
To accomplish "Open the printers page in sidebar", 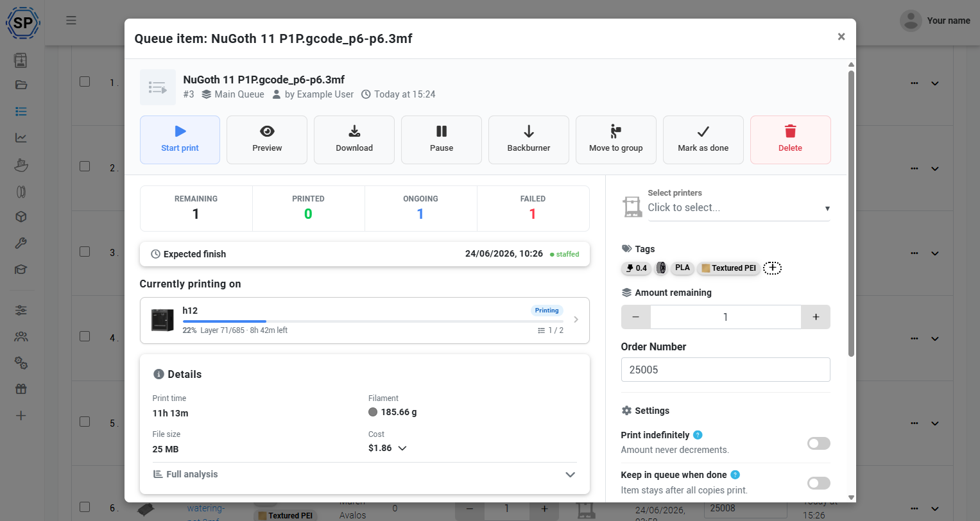I will point(21,60).
